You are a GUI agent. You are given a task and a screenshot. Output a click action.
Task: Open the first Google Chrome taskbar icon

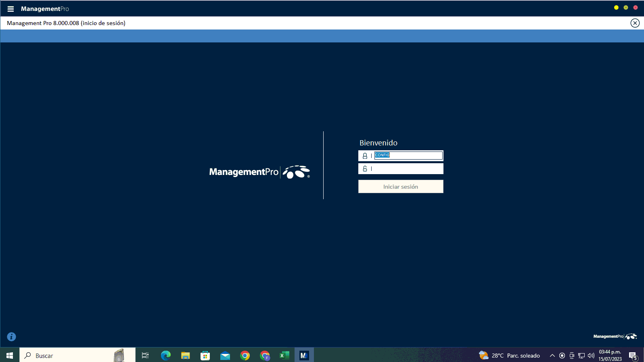245,356
